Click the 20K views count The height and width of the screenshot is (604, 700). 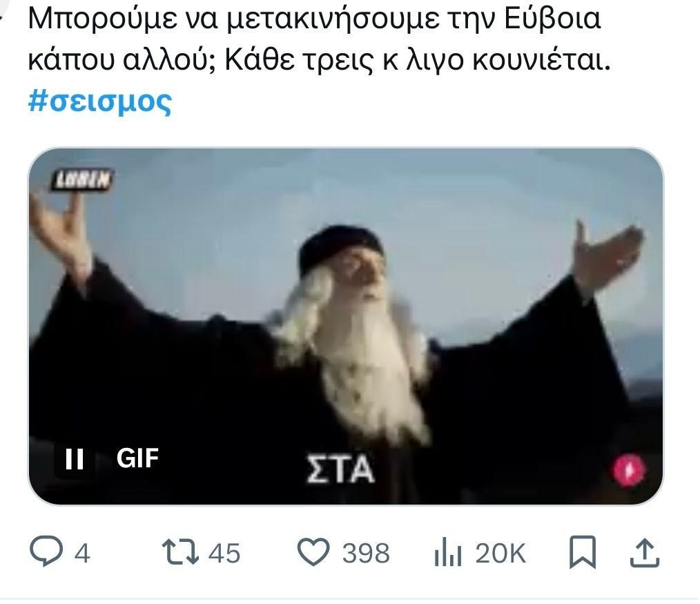500,553
